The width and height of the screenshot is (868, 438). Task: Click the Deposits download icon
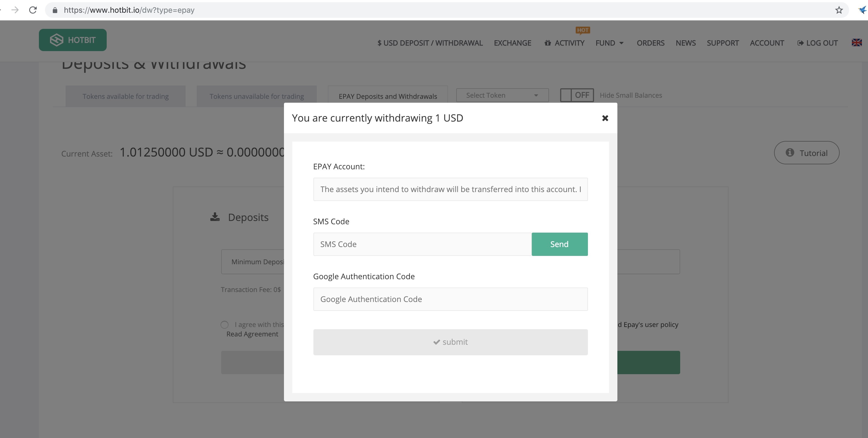(215, 217)
